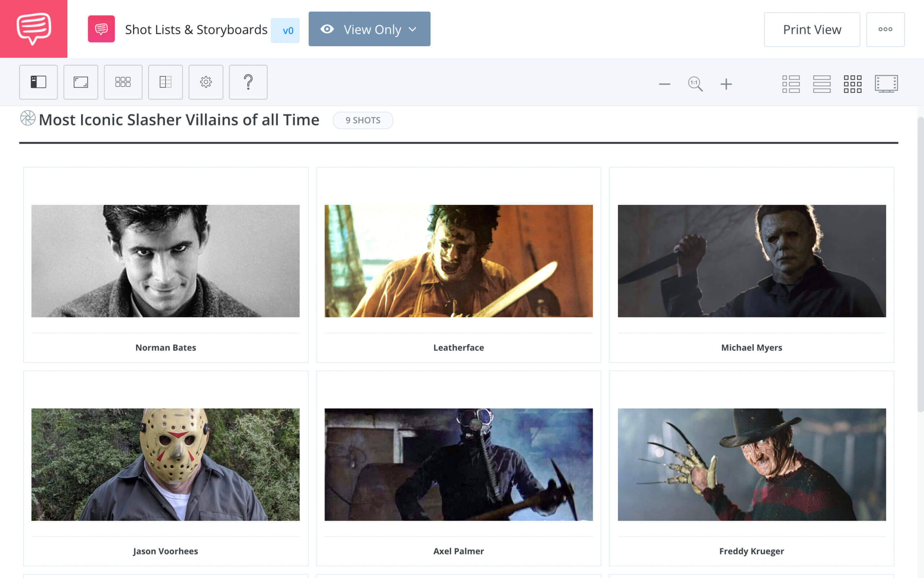Select the Jason Voorhees thumbnail image
The height and width of the screenshot is (578, 924).
165,465
